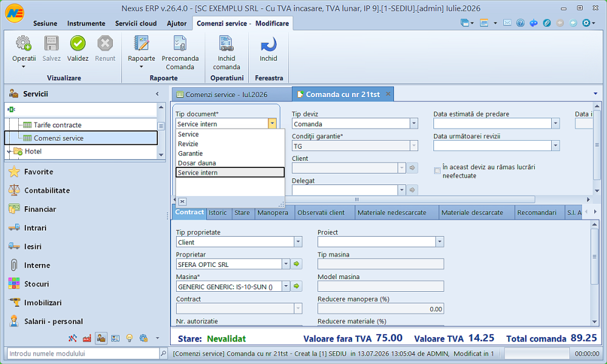
Task: Click the search magnifier beside module box
Action: [x=163, y=353]
